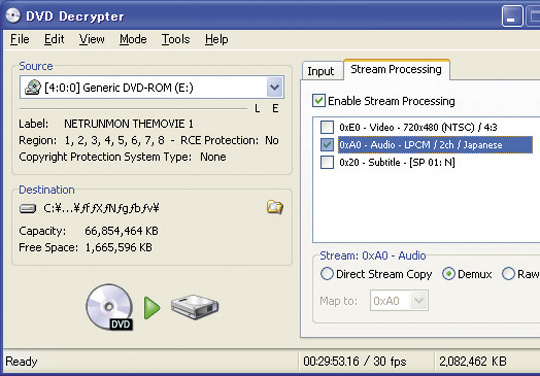Open the File menu
Image resolution: width=540 pixels, height=376 pixels.
tap(20, 39)
